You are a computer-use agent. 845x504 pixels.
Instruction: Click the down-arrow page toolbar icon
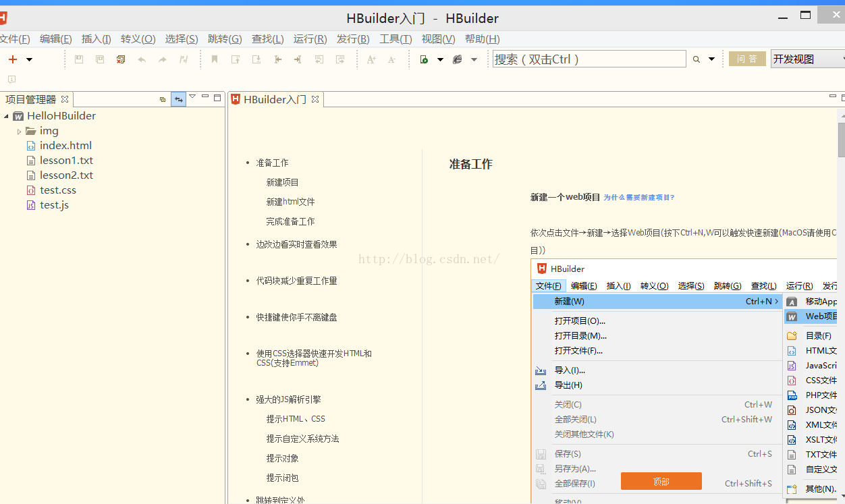pos(256,59)
